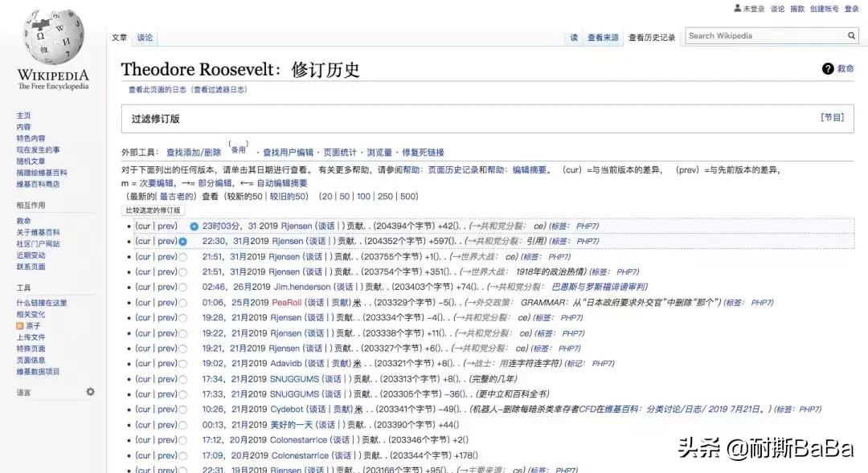Screen dimensions: 868x473
Task: Click the gear icon next to 语言
Action: click(90, 391)
